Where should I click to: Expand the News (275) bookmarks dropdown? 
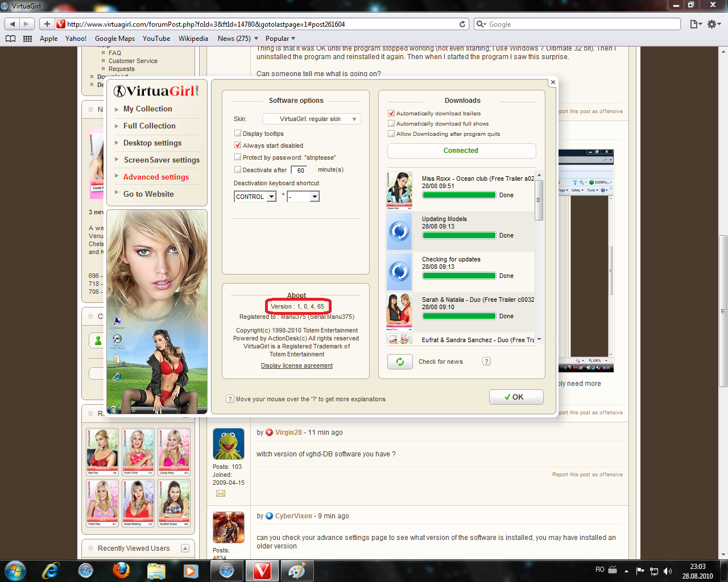(x=238, y=39)
